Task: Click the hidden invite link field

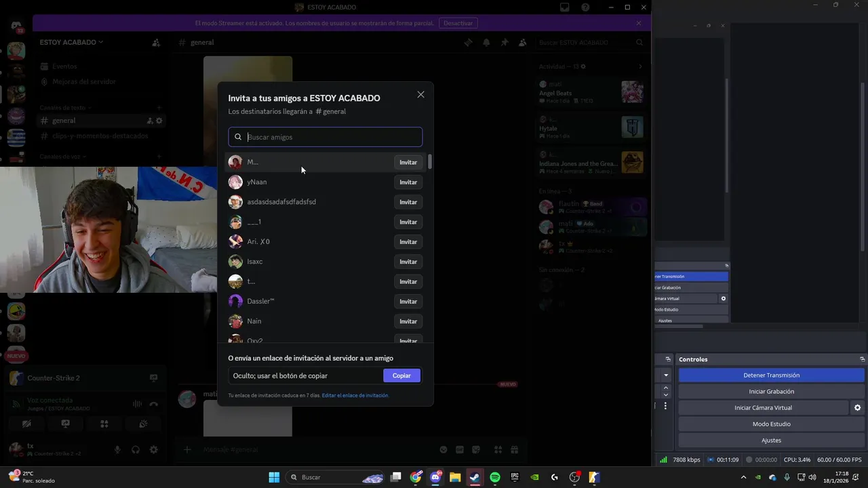Action: coord(305,375)
